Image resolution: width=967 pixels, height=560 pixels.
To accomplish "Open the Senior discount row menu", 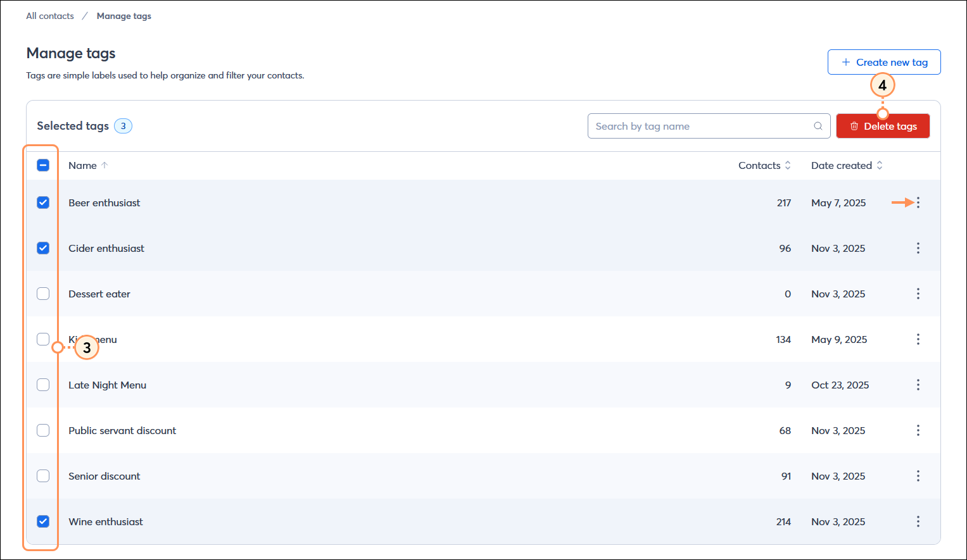I will (918, 476).
